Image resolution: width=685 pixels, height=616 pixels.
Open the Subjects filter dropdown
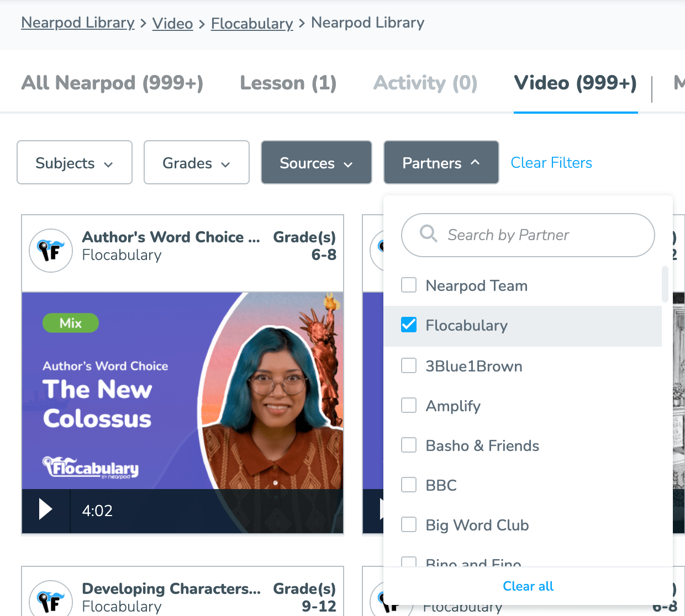tap(75, 162)
